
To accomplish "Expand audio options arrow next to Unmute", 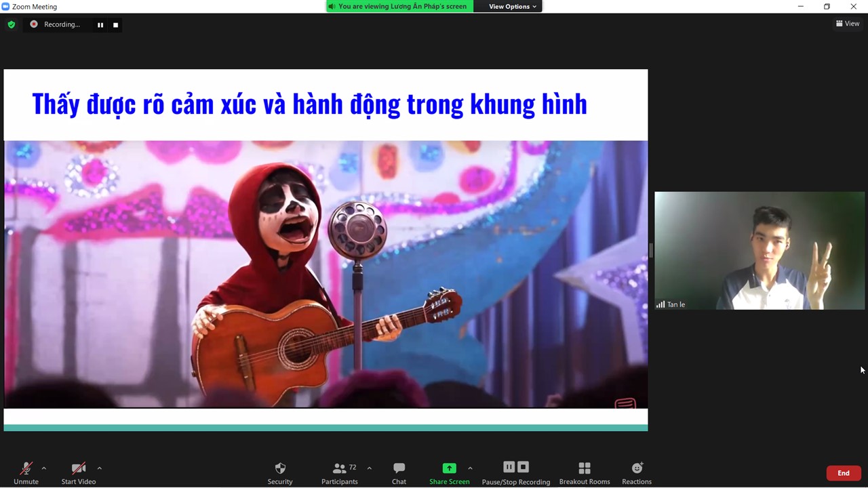I will coord(44,468).
